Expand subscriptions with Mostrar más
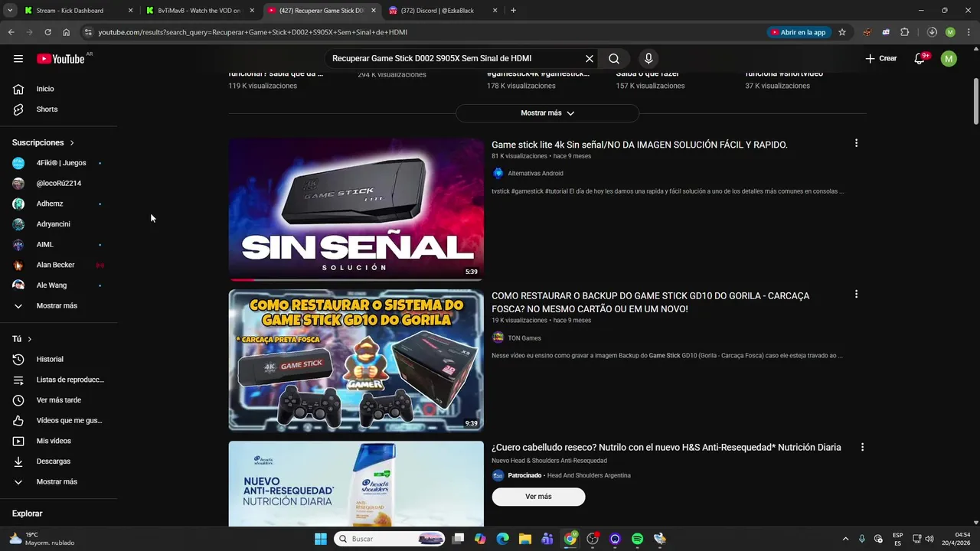Screen dimensions: 980x551 pos(58,306)
